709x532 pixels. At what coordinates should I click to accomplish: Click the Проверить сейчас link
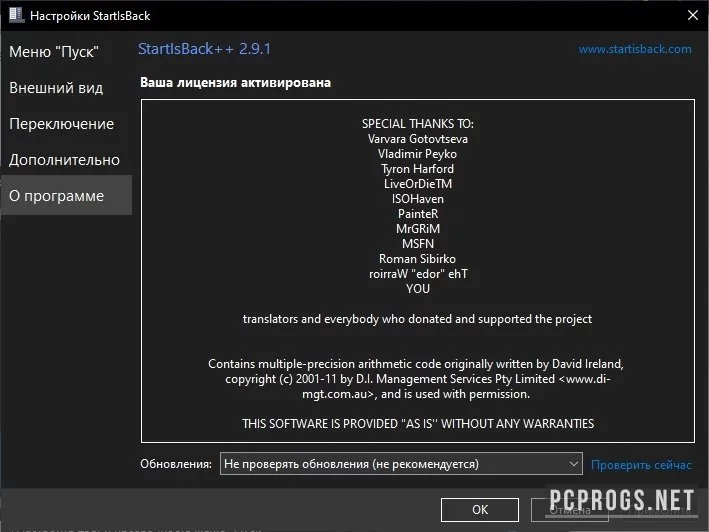(x=641, y=465)
